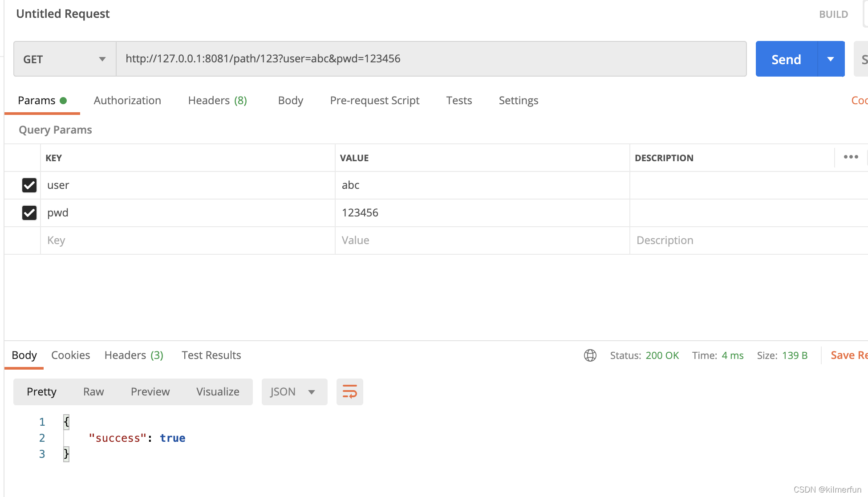Click the network globe icon in response bar
This screenshot has width=868, height=497.
[590, 355]
